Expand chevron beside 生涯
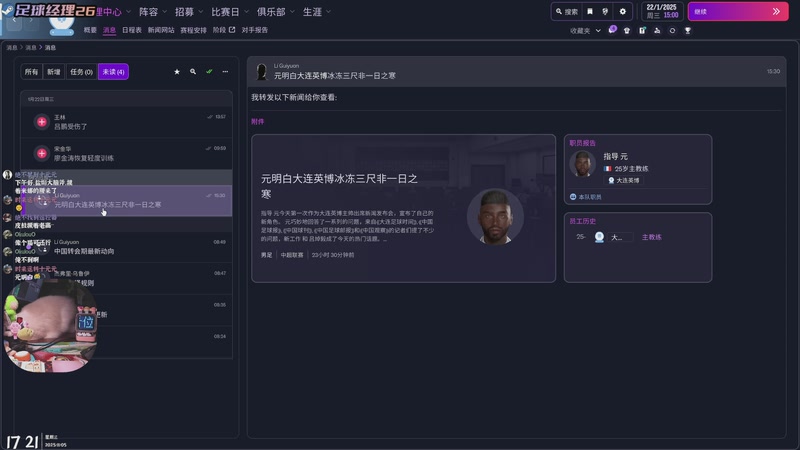Image resolution: width=800 pixels, height=450 pixels. point(329,11)
